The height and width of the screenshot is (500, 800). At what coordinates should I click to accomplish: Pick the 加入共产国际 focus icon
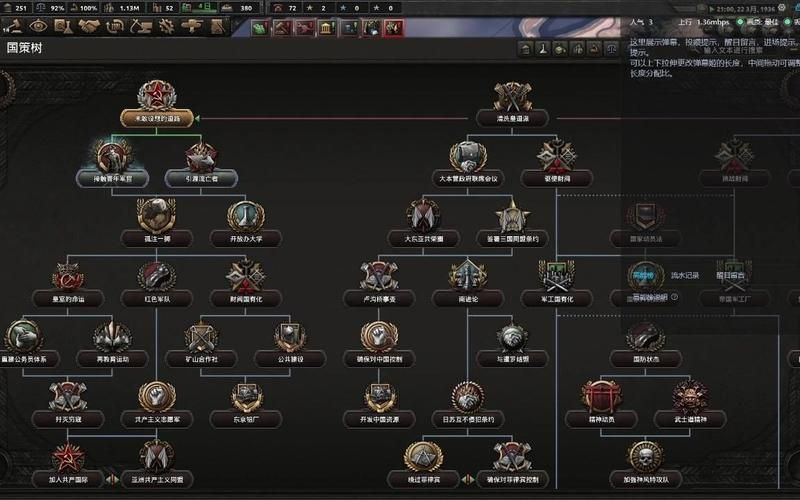pyautogui.click(x=68, y=456)
